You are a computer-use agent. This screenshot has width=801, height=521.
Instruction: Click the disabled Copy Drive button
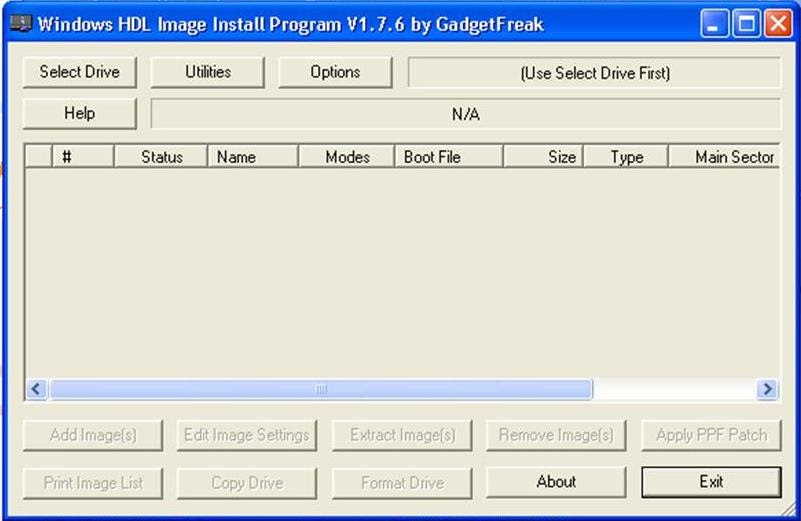247,483
